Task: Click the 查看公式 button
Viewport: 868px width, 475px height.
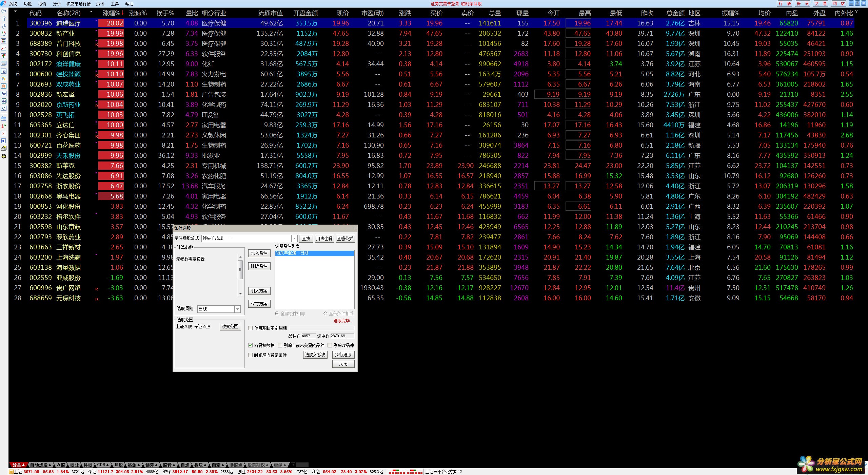Action: [345, 239]
